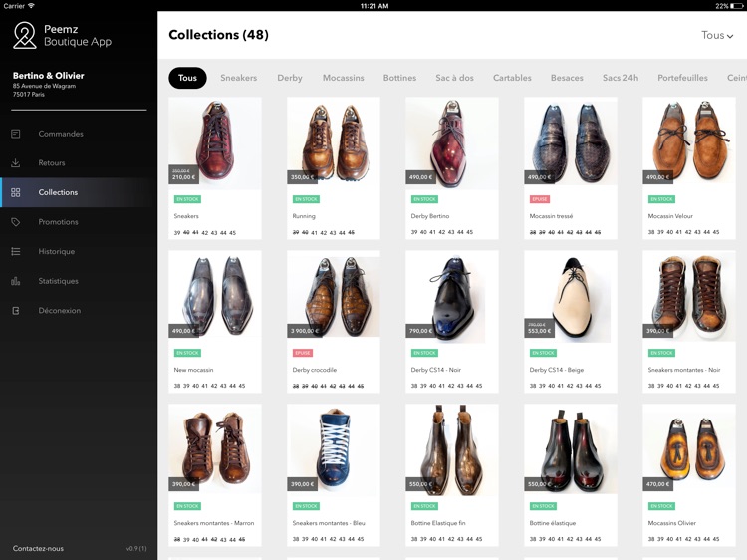This screenshot has width=747, height=560.
Task: Open the Mocassins Olivier product photo
Action: coord(689,450)
